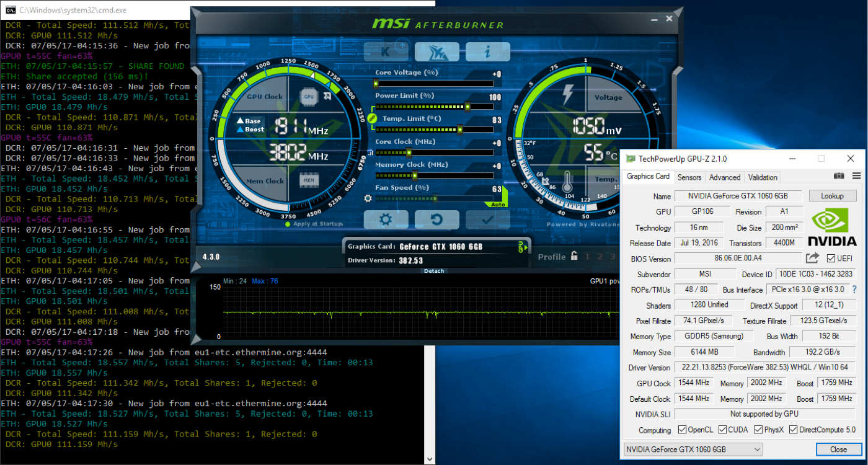Click the Device ID field in GPU-Z
The height and width of the screenshot is (465, 868).
pos(815,274)
